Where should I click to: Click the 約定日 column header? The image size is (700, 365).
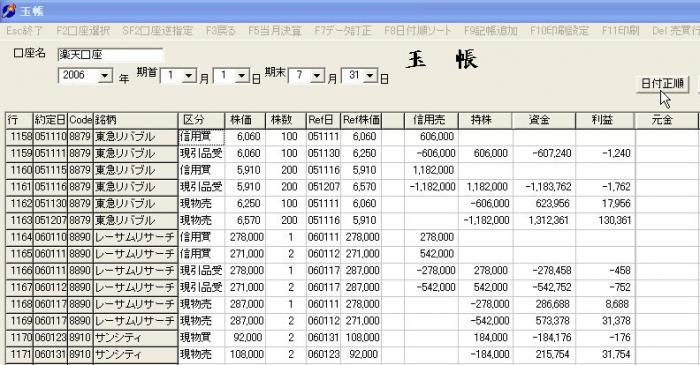50,120
